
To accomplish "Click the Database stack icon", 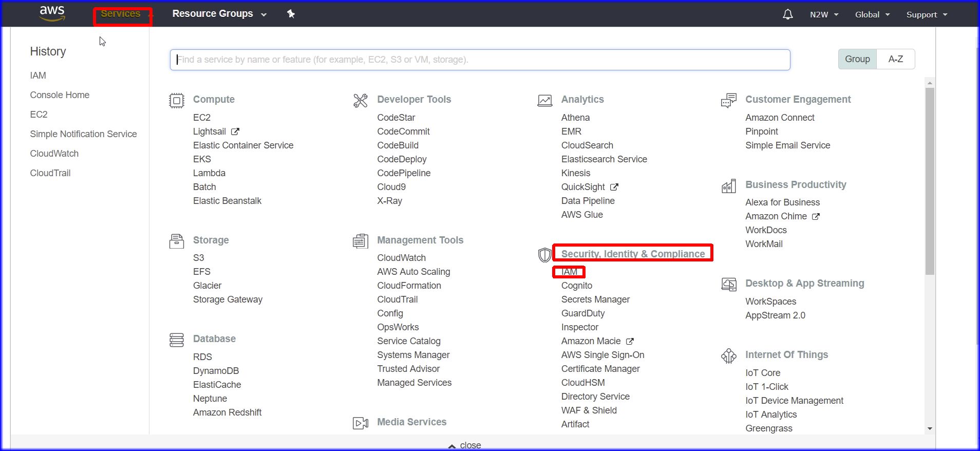I will coord(177,340).
